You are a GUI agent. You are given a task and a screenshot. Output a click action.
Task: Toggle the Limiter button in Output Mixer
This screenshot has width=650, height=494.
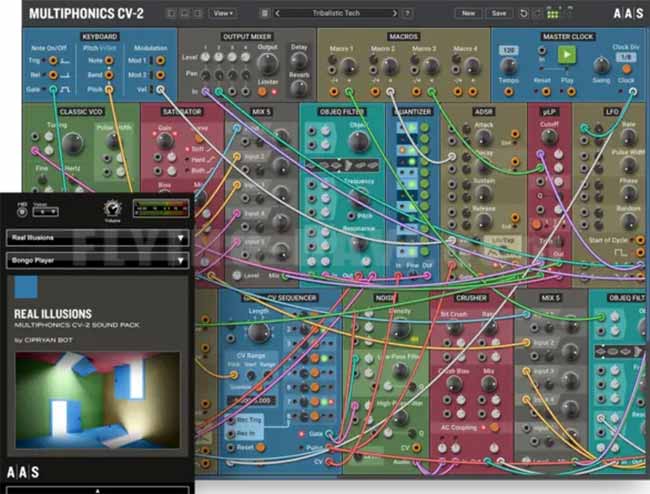click(x=262, y=92)
